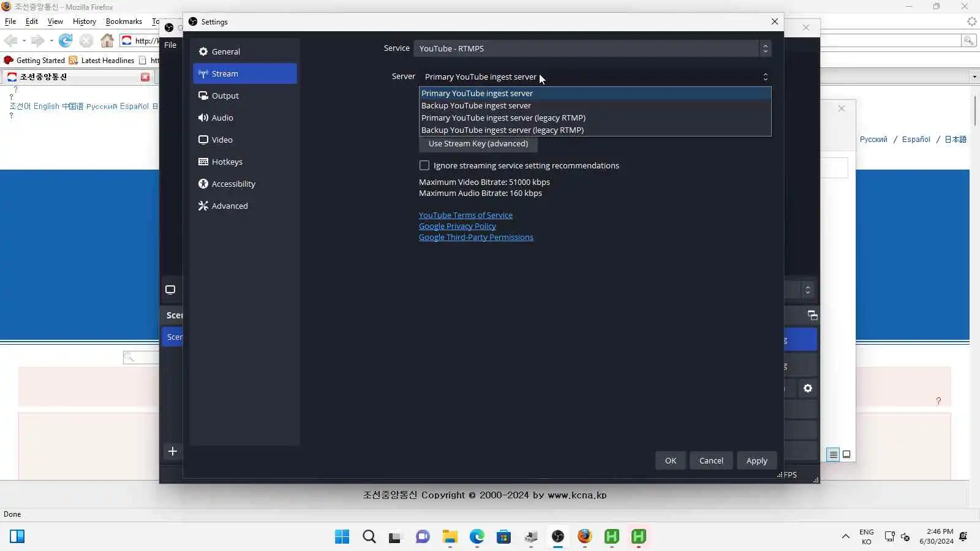Add a scene with the plus button in OBS
The width and height of the screenshot is (980, 551).
click(173, 451)
